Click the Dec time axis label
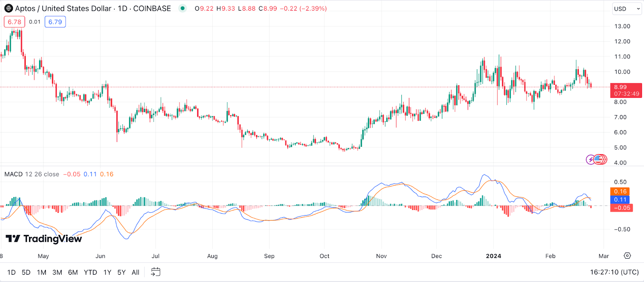Screen dimensions: 644x282 437,256
